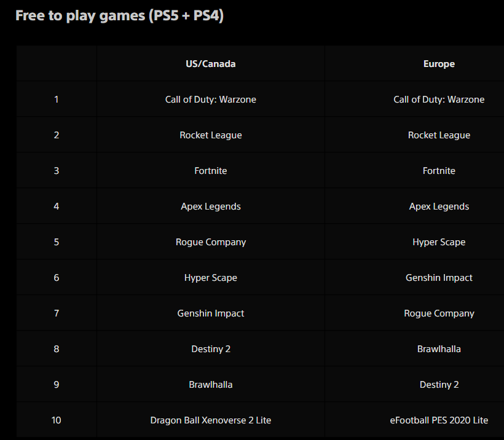Screen dimensions: 504x440
Task: Select Rocket League in the US/Canada column
Action: pyautogui.click(x=211, y=135)
